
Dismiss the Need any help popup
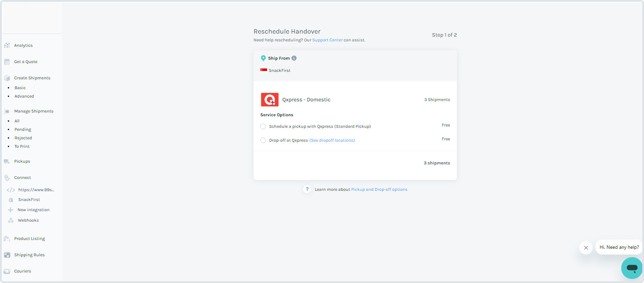click(586, 248)
